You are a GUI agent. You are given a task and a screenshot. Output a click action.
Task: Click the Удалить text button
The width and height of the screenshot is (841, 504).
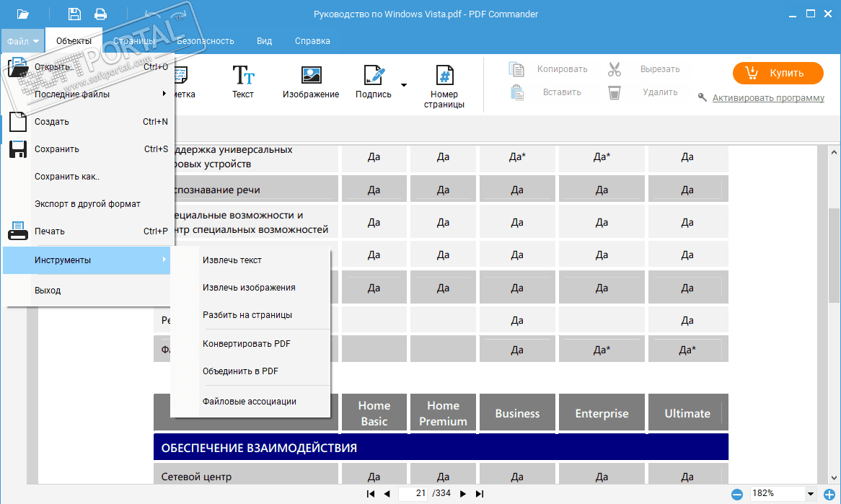pyautogui.click(x=660, y=92)
